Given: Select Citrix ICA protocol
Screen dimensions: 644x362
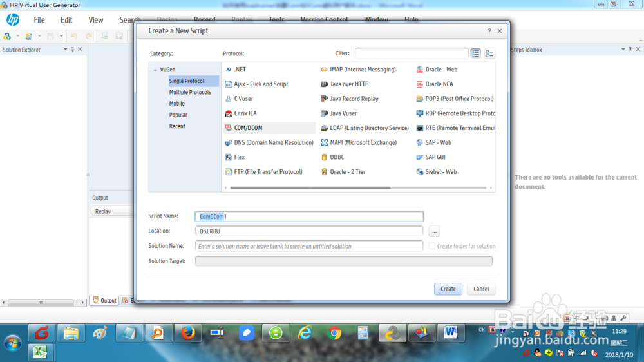Looking at the screenshot, I should (x=241, y=113).
